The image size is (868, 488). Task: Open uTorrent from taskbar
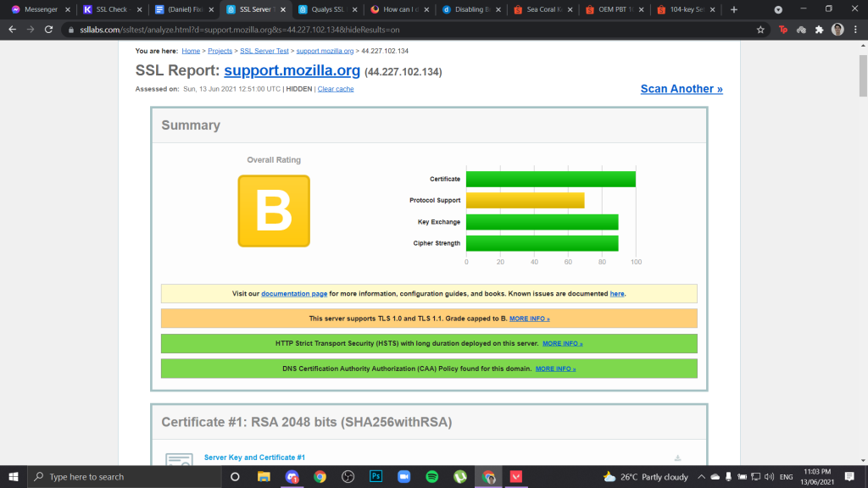point(460,476)
